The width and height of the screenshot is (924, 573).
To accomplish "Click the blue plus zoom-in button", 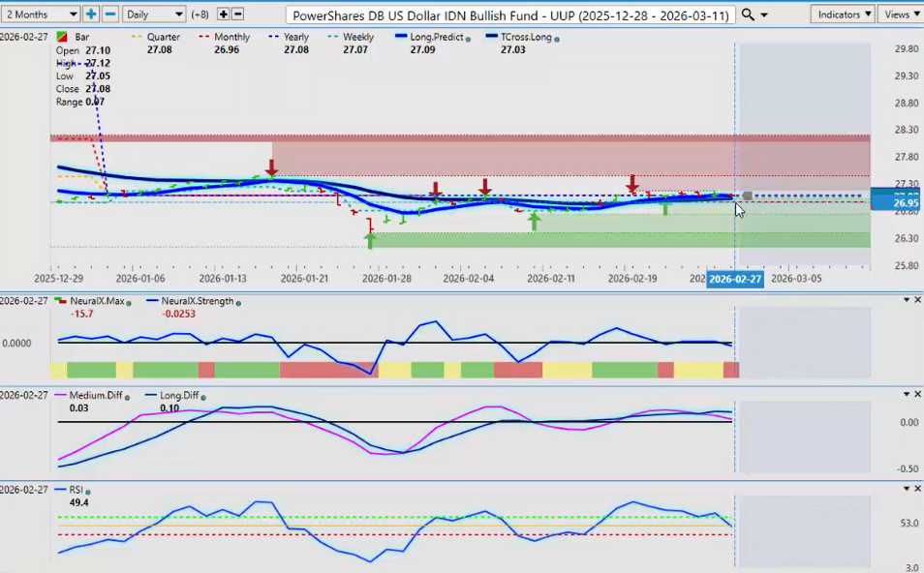I will point(91,15).
